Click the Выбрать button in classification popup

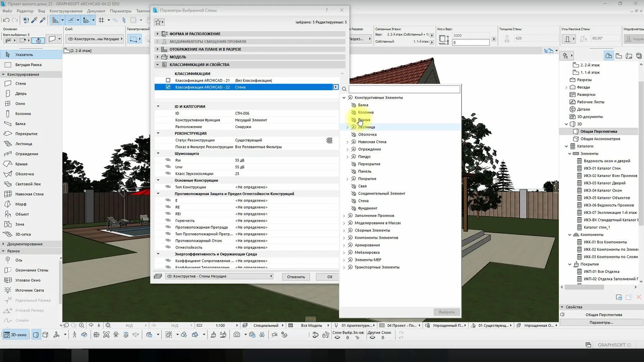pyautogui.click(x=447, y=312)
